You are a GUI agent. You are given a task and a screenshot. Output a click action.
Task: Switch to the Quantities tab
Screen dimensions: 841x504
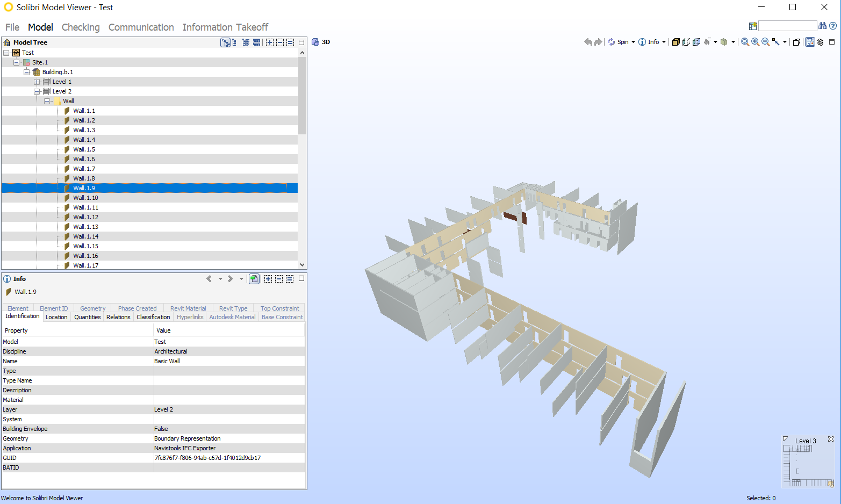pos(87,317)
